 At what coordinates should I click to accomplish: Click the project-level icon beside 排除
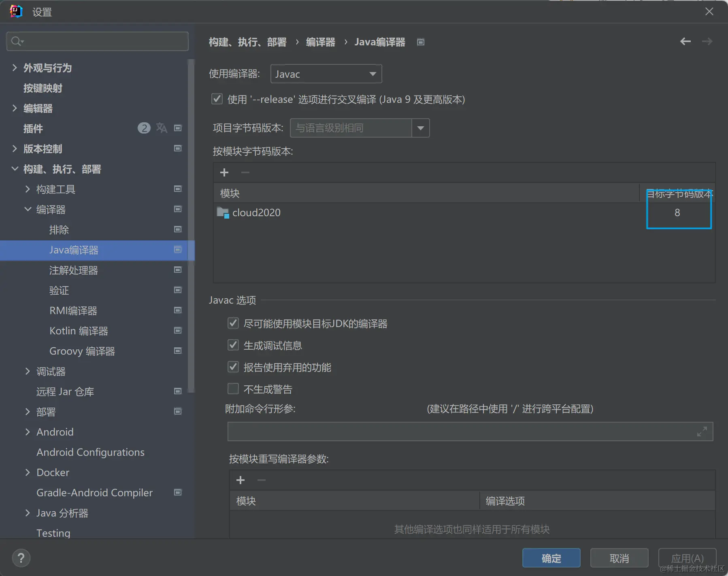click(x=178, y=229)
